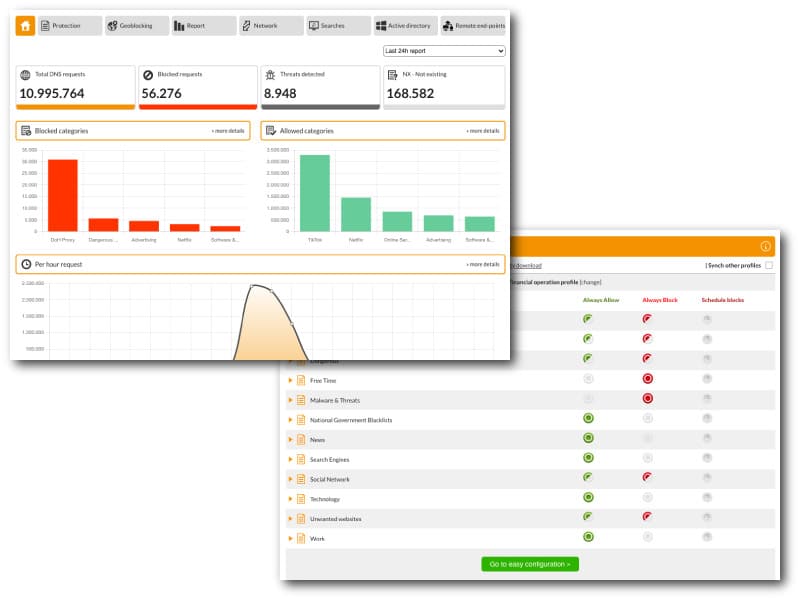Click the info icon in orange header
This screenshot has width=800, height=600.
[x=765, y=246]
